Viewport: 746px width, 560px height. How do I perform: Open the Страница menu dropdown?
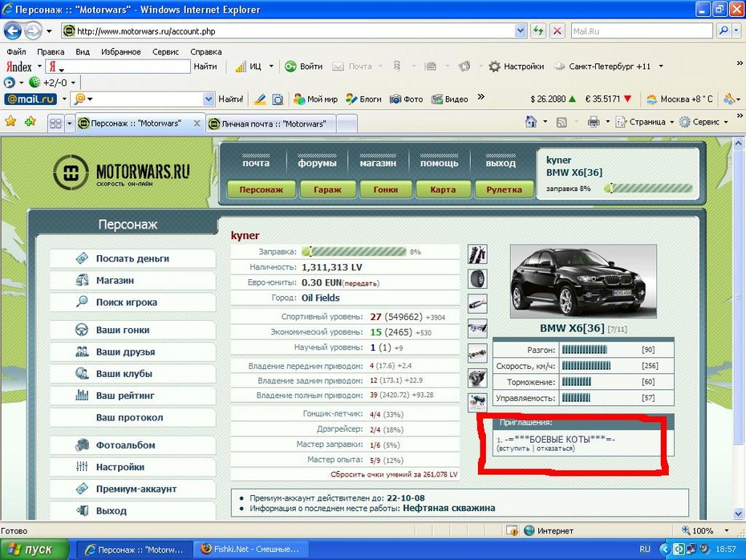click(x=645, y=122)
